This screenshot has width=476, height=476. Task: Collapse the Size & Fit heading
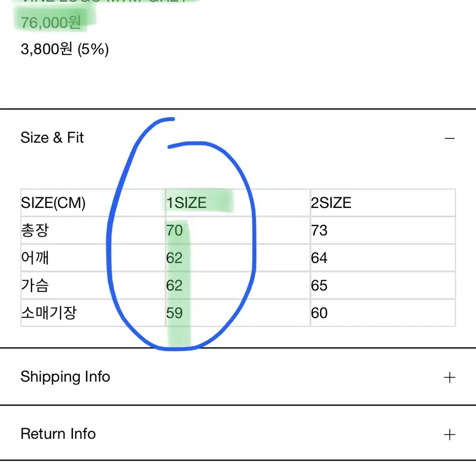[52, 137]
